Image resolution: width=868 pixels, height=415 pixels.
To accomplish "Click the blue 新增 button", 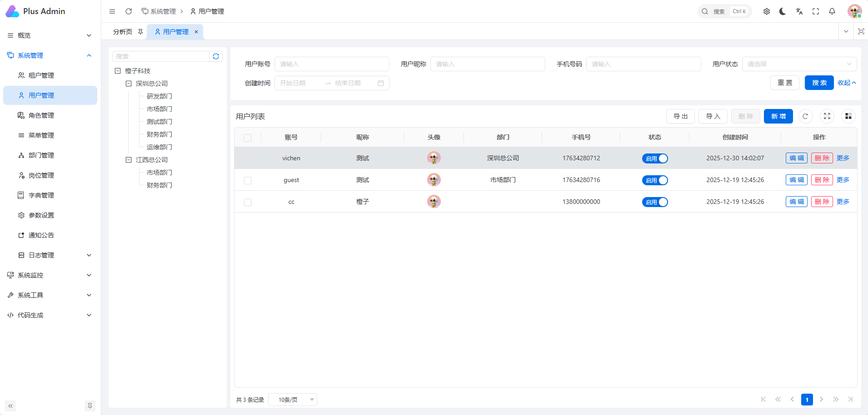I will (778, 116).
